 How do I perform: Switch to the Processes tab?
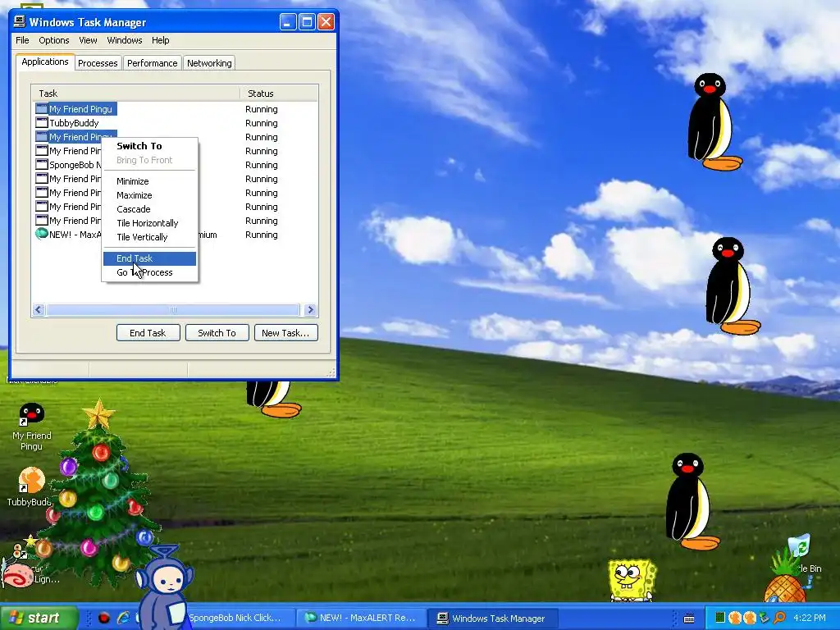click(98, 63)
